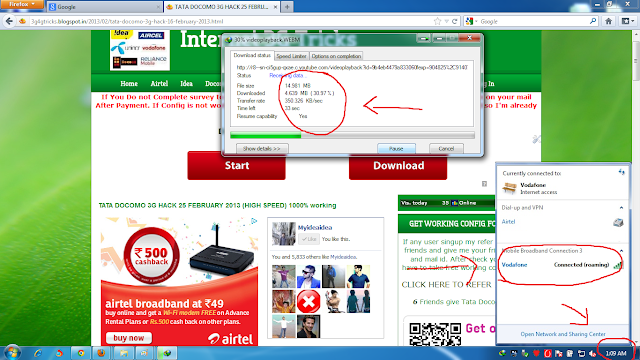640x360 pixels.
Task: Open Network and Sharing Center link
Action: pos(563,334)
